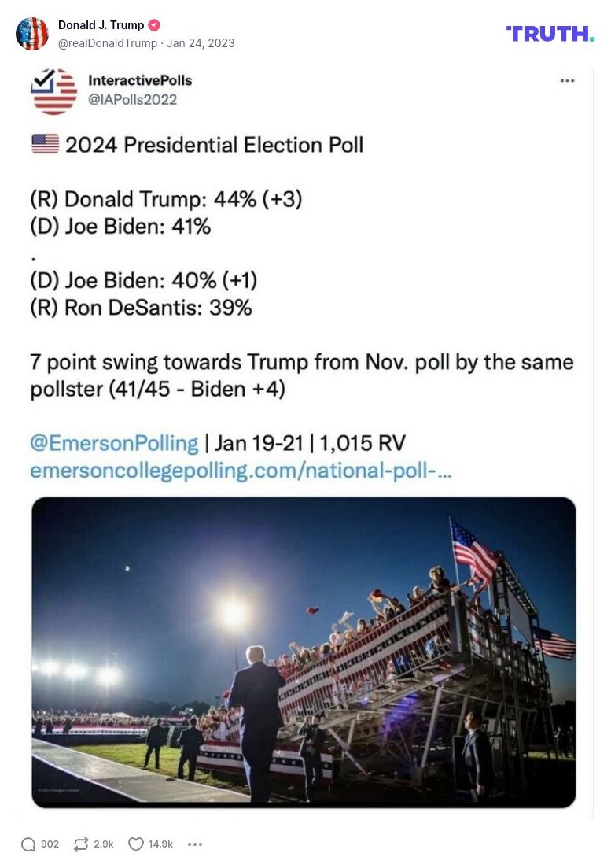
Task: Click the 14.9k likes count
Action: pos(158,844)
